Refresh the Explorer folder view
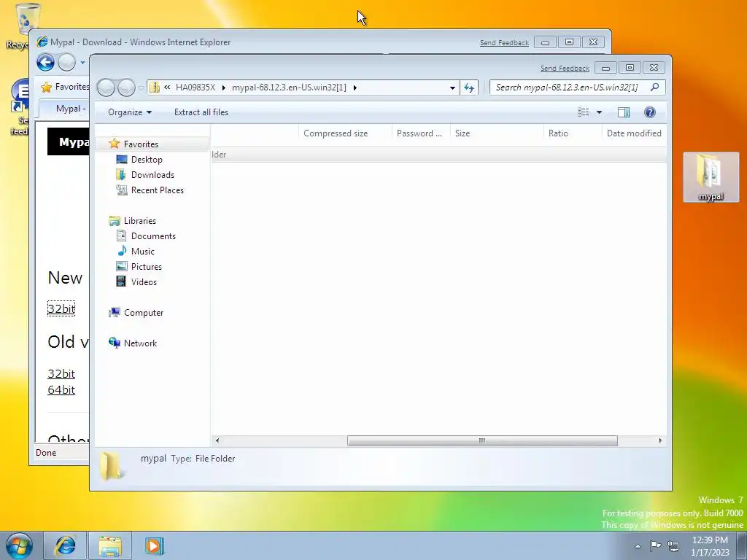 click(x=469, y=87)
